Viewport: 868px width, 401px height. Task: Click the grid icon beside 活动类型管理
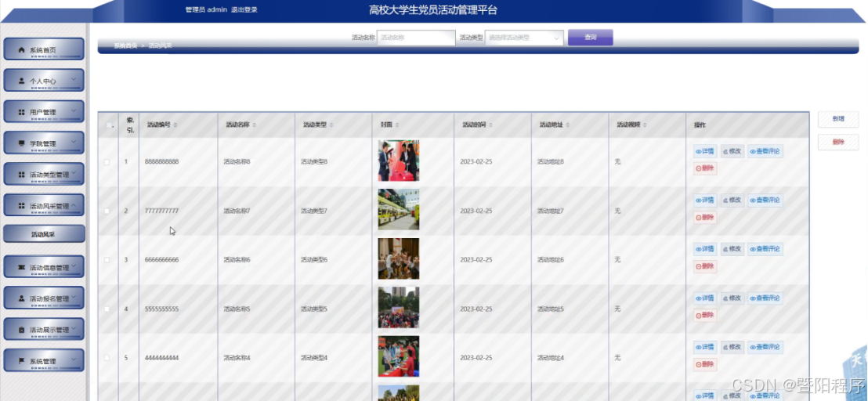coord(22,174)
